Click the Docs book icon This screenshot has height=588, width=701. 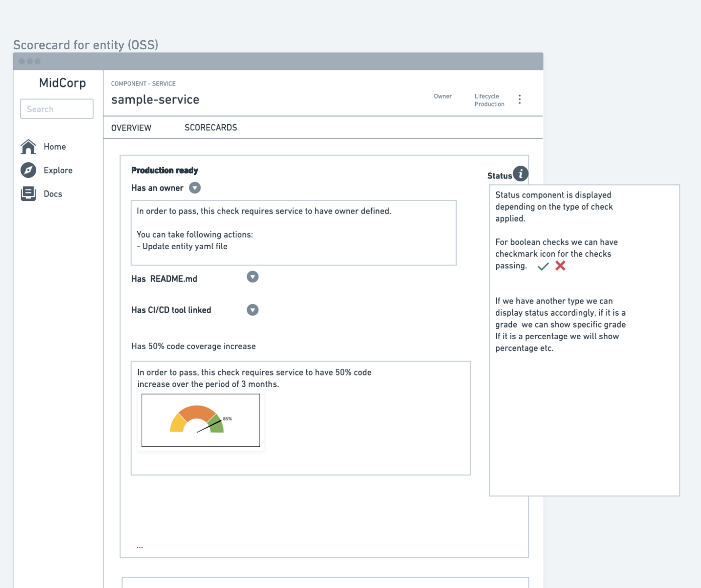tap(28, 194)
